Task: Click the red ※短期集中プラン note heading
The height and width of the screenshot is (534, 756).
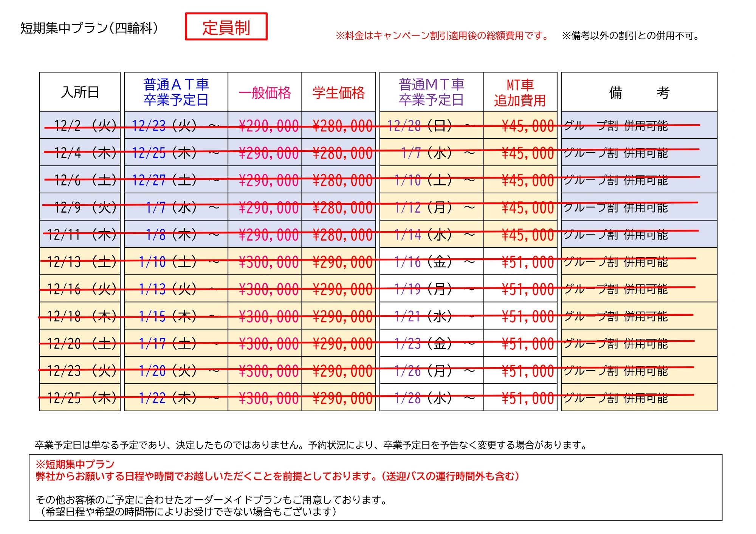Action: click(75, 464)
